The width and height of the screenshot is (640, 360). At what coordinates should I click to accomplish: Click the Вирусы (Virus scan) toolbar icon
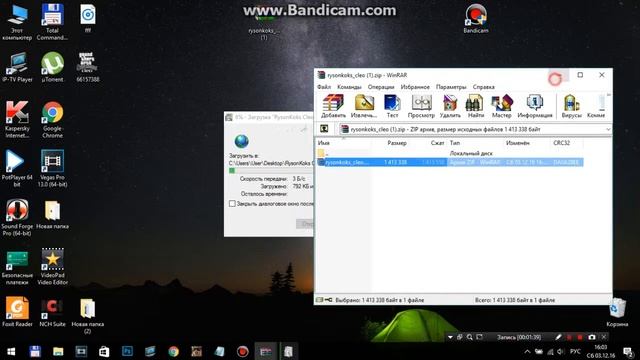pyautogui.click(x=571, y=106)
